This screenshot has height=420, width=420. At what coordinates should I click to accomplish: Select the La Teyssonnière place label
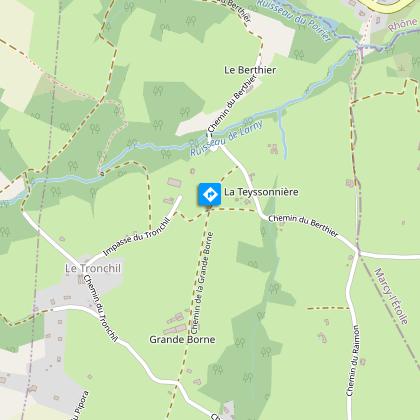click(x=261, y=192)
